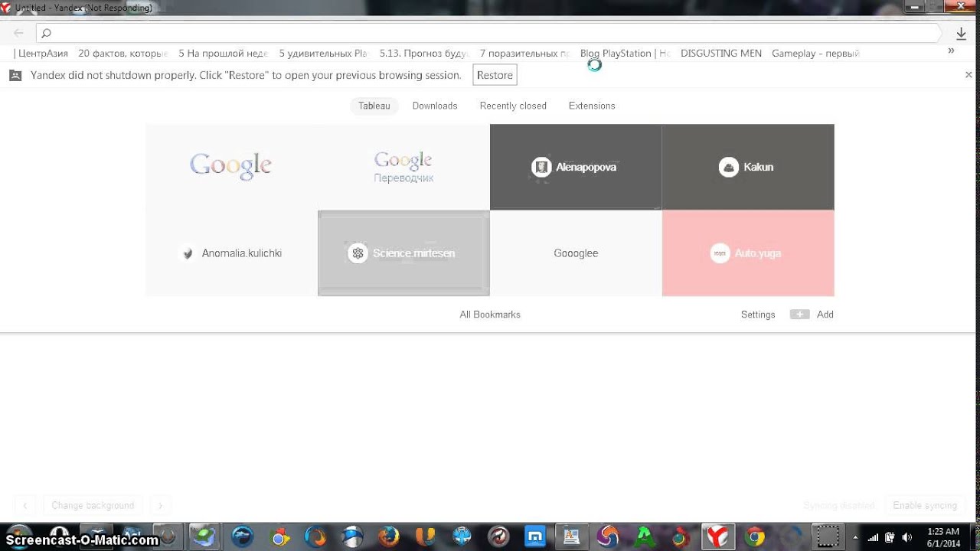The width and height of the screenshot is (980, 551).
Task: Select the Tableau tab
Action: [x=374, y=106]
